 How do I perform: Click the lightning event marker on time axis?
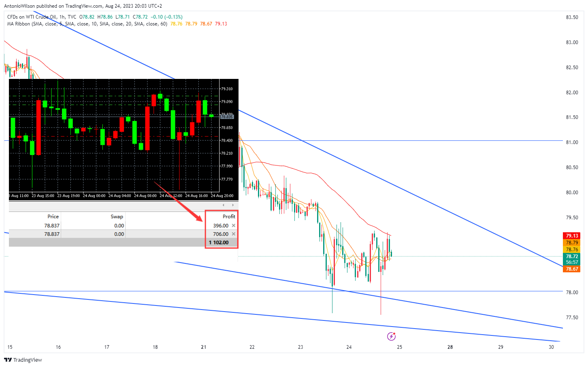pyautogui.click(x=391, y=336)
